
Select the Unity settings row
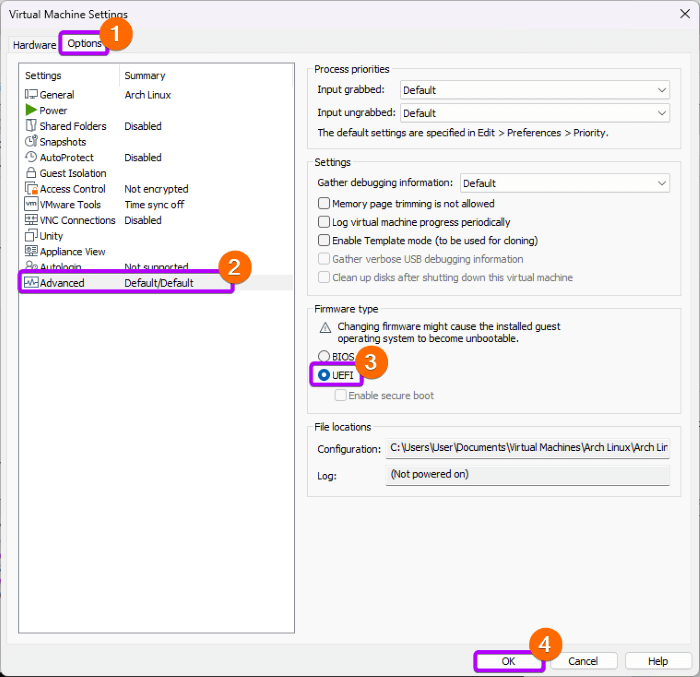coord(156,236)
